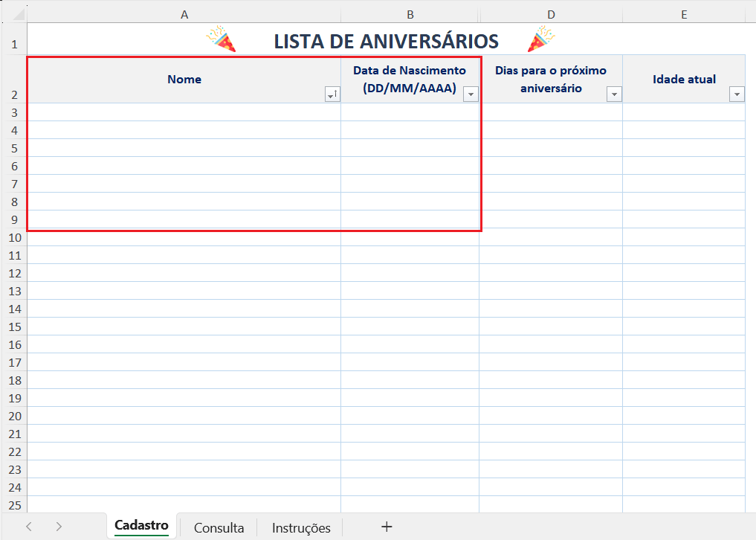Open the Data de Nascimento filter dropdown
756x540 pixels.
471,94
